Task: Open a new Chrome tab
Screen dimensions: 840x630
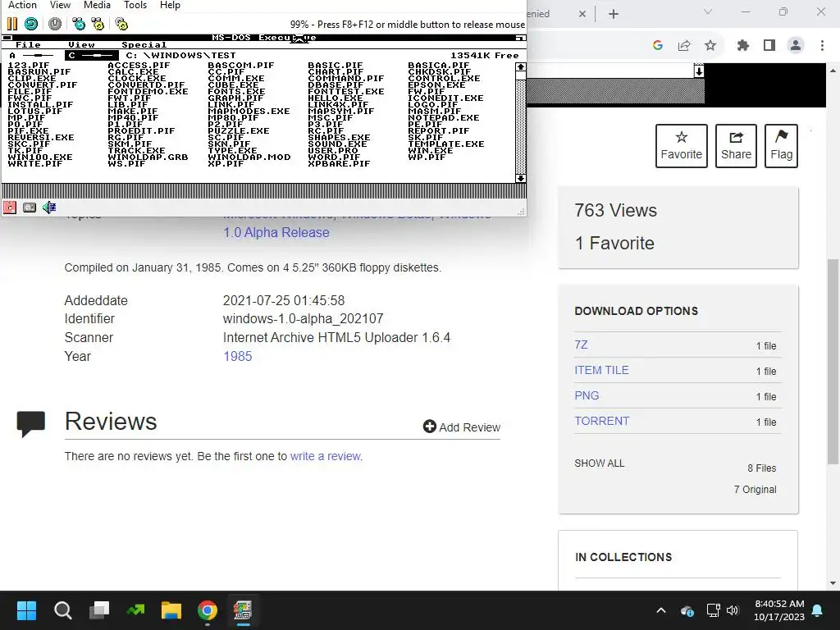Action: (614, 14)
